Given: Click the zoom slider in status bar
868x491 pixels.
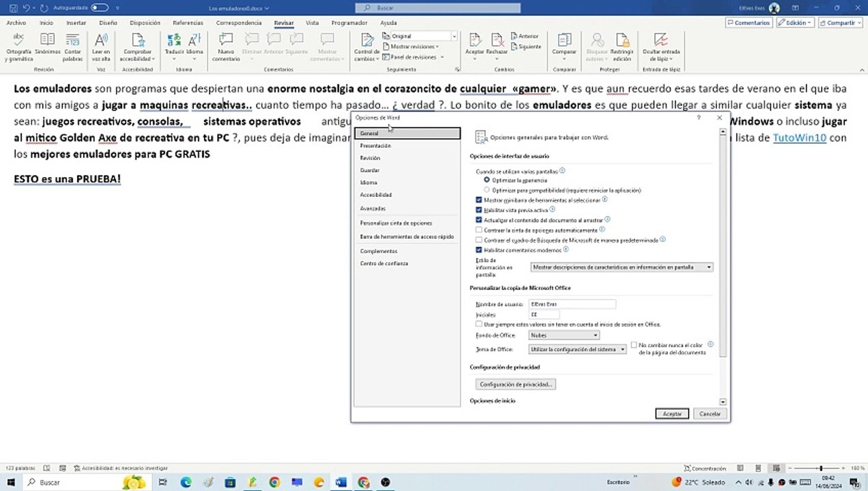Looking at the screenshot, I should click(820, 468).
